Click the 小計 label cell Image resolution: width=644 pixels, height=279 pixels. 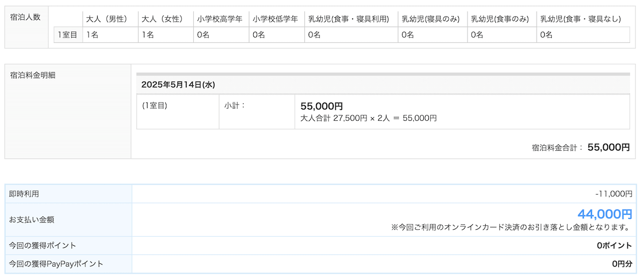(x=235, y=106)
